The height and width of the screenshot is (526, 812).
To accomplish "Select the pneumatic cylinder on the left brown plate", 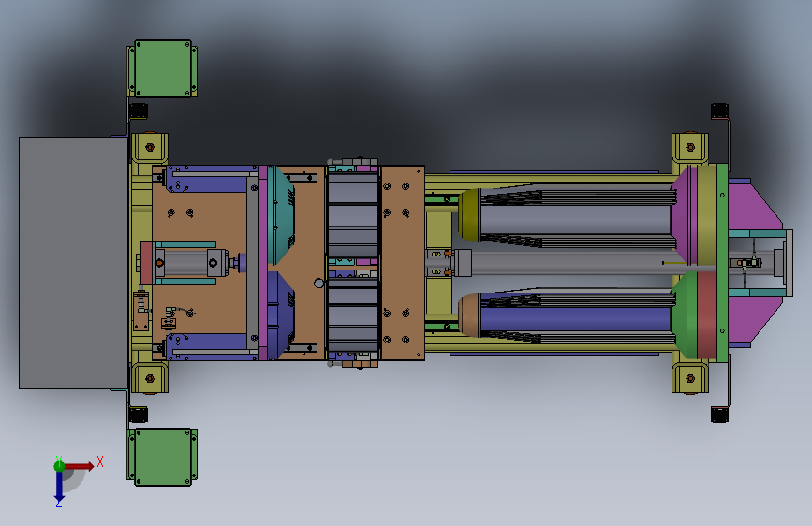I will [x=192, y=263].
